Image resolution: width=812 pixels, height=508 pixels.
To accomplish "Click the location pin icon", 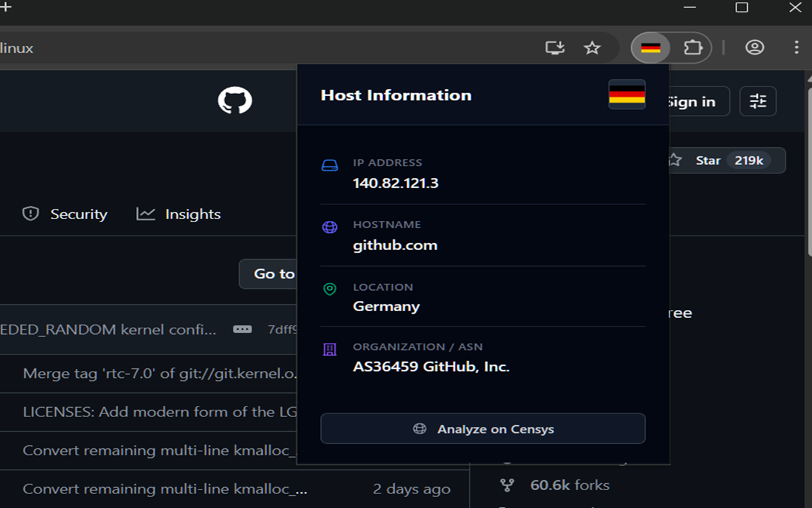I will coord(330,290).
